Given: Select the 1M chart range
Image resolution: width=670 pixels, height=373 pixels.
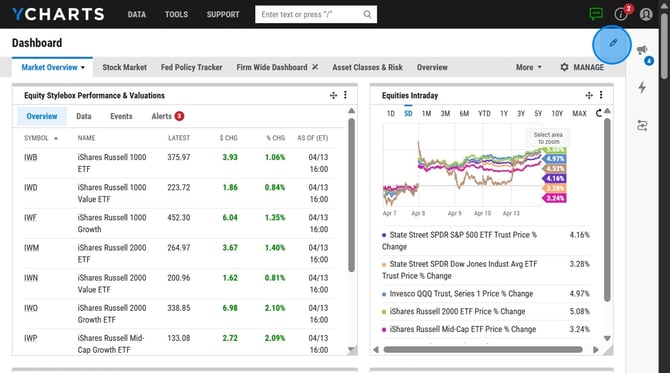Looking at the screenshot, I should tap(426, 113).
